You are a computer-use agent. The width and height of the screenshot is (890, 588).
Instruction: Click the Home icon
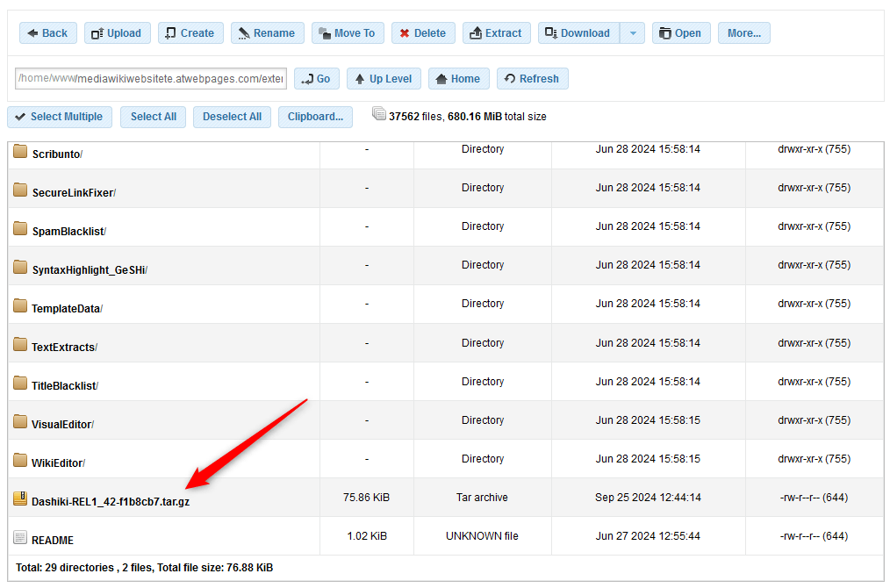pyautogui.click(x=441, y=78)
